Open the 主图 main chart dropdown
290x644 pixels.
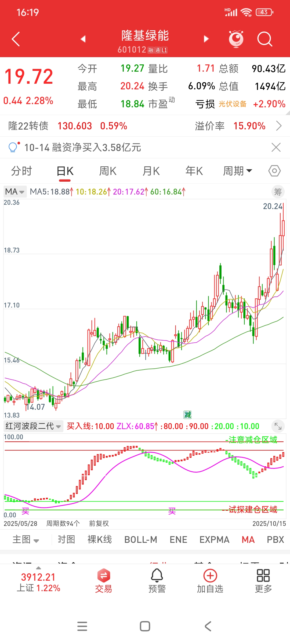(26, 539)
